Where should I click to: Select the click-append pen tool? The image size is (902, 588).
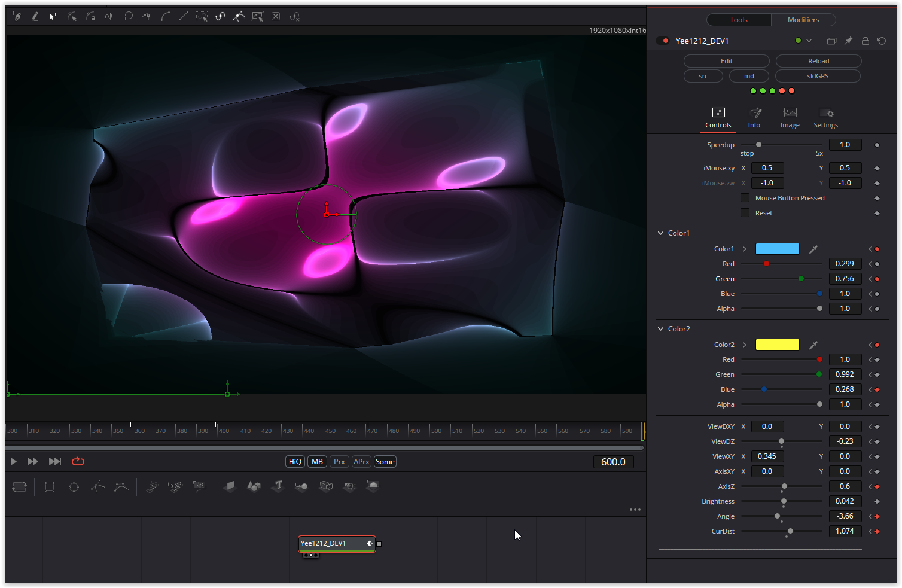(17, 17)
